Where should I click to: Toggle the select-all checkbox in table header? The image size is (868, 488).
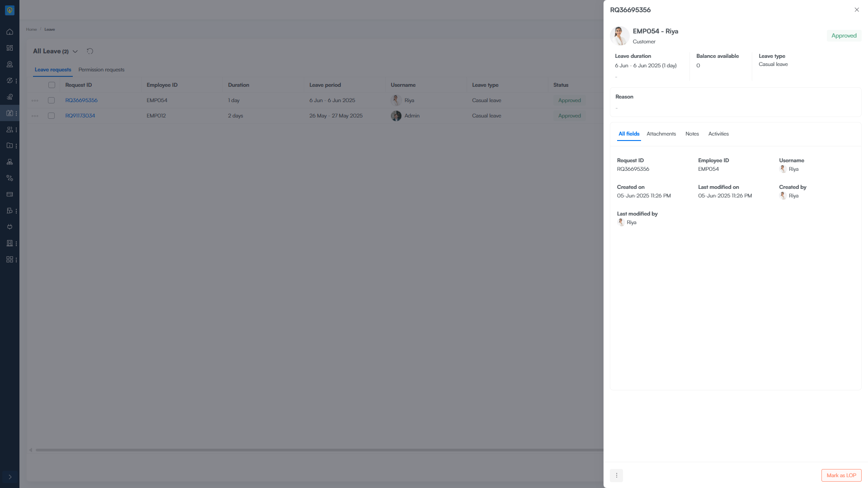pyautogui.click(x=52, y=85)
